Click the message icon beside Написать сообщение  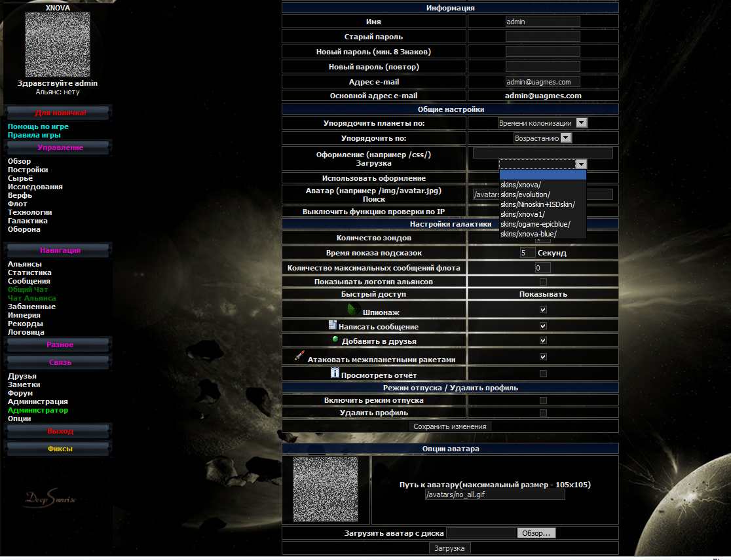(x=332, y=324)
